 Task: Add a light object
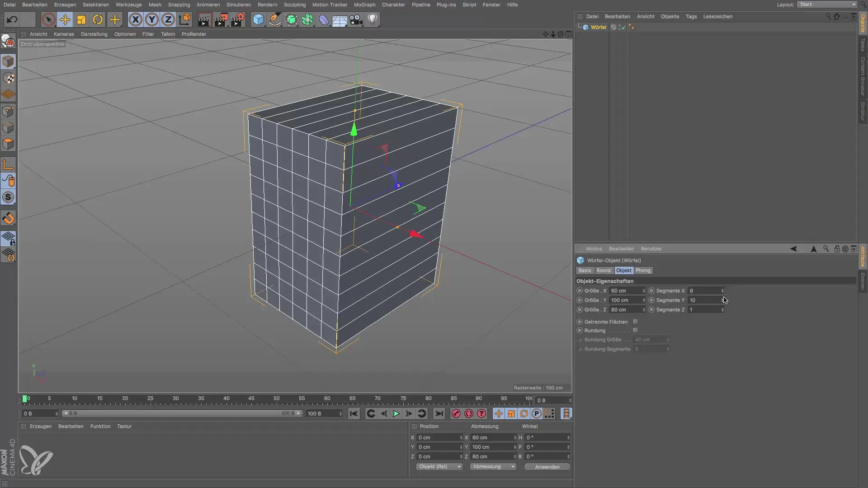tap(373, 20)
